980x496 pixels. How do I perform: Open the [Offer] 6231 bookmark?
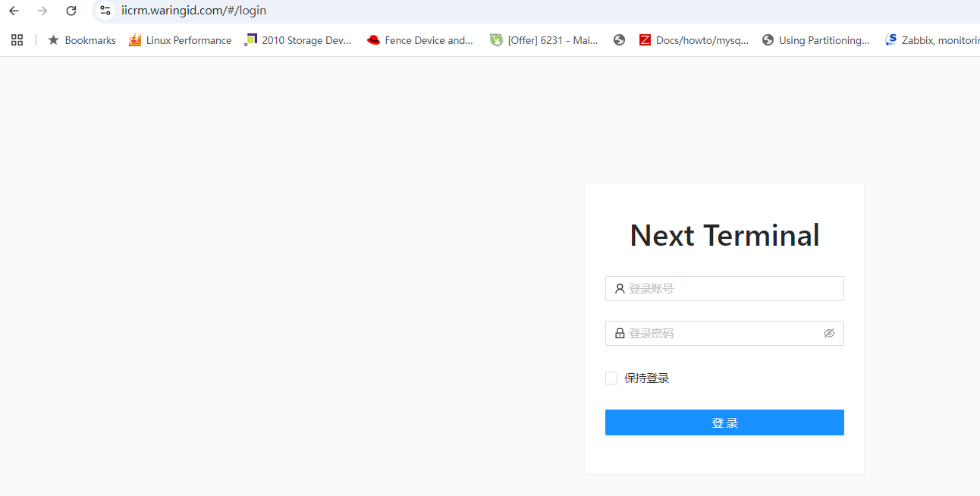pos(544,40)
